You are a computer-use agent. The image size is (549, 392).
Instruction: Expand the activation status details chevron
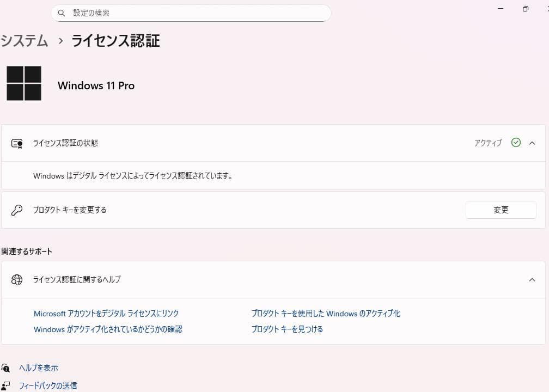(532, 143)
